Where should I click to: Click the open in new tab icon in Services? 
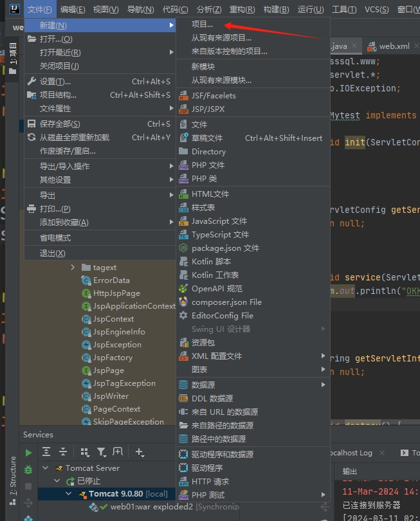point(118,452)
